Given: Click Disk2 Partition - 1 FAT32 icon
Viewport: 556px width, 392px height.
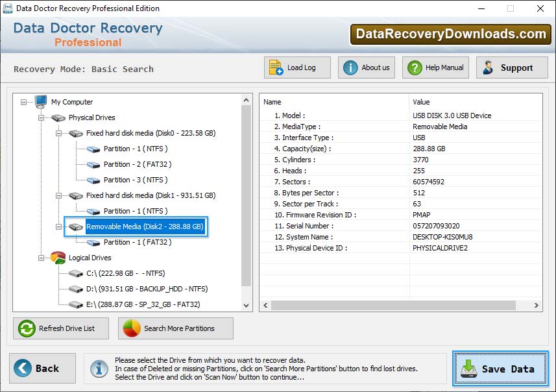Looking at the screenshot, I should click(x=93, y=243).
